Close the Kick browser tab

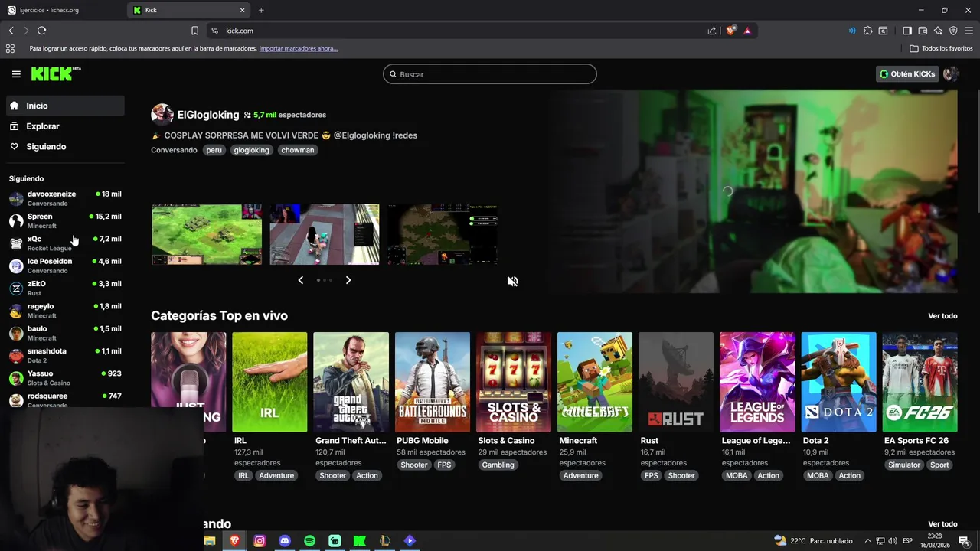tap(243, 10)
